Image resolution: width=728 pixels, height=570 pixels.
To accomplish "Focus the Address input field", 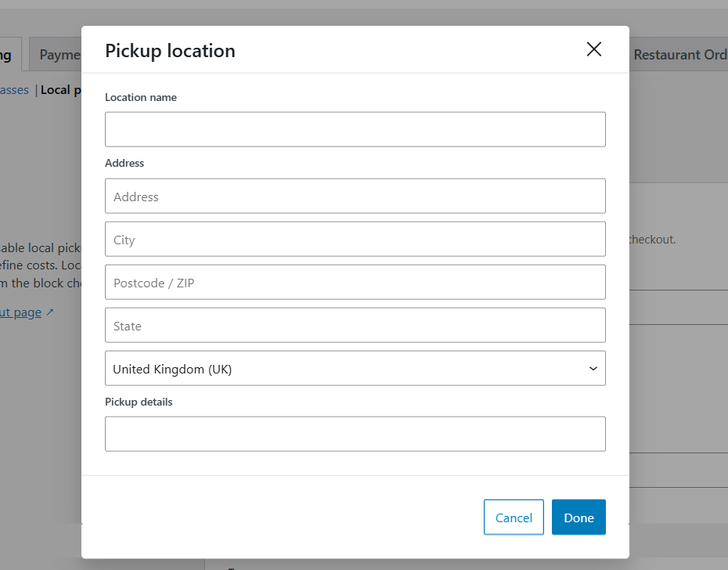I will click(x=355, y=196).
